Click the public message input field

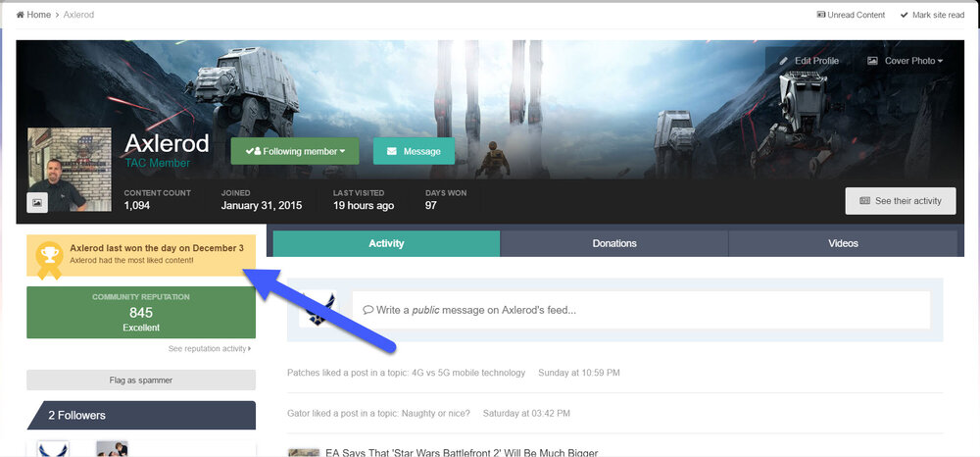641,310
